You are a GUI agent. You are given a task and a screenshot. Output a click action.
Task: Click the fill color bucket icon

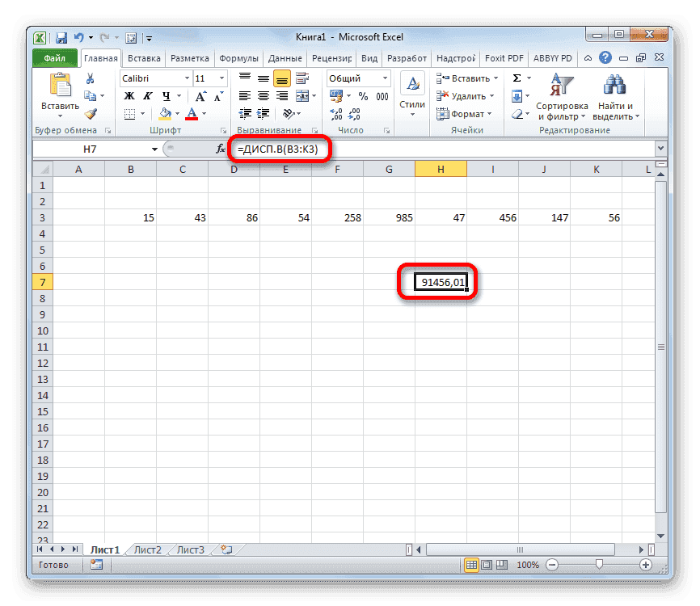pos(163,113)
